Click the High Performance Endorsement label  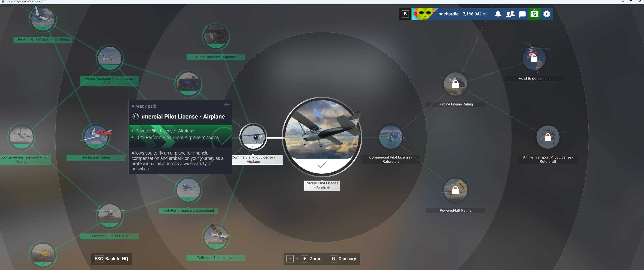pos(188,210)
